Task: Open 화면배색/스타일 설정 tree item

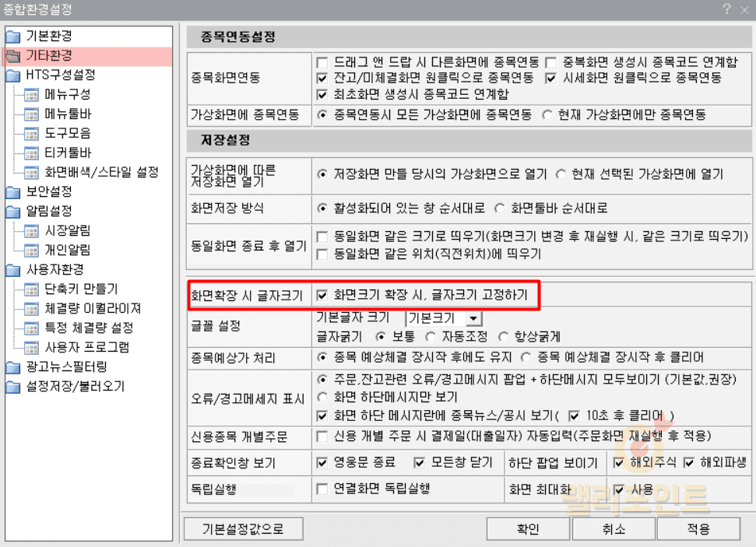Action: (x=101, y=173)
